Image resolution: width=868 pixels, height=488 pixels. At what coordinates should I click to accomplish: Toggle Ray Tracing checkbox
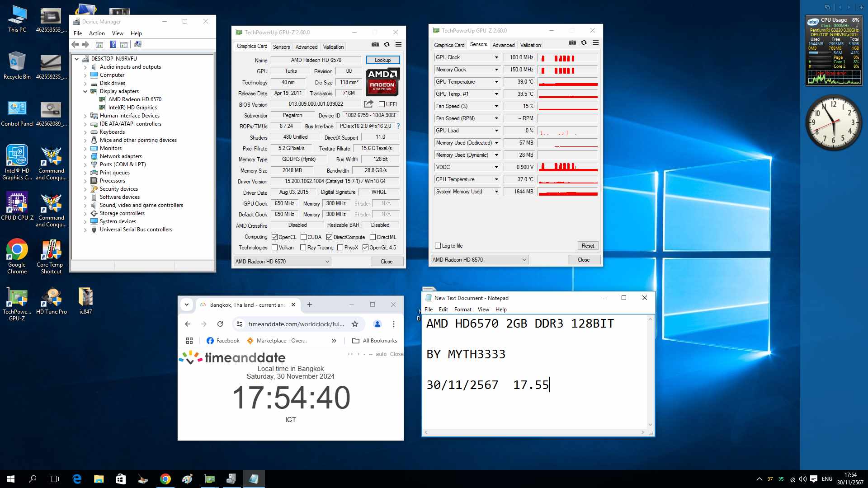click(303, 248)
